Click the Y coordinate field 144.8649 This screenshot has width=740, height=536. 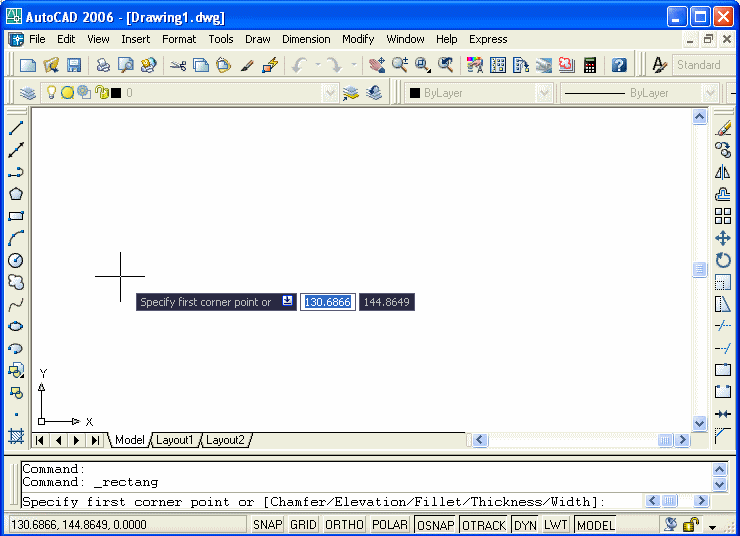[x=387, y=302]
